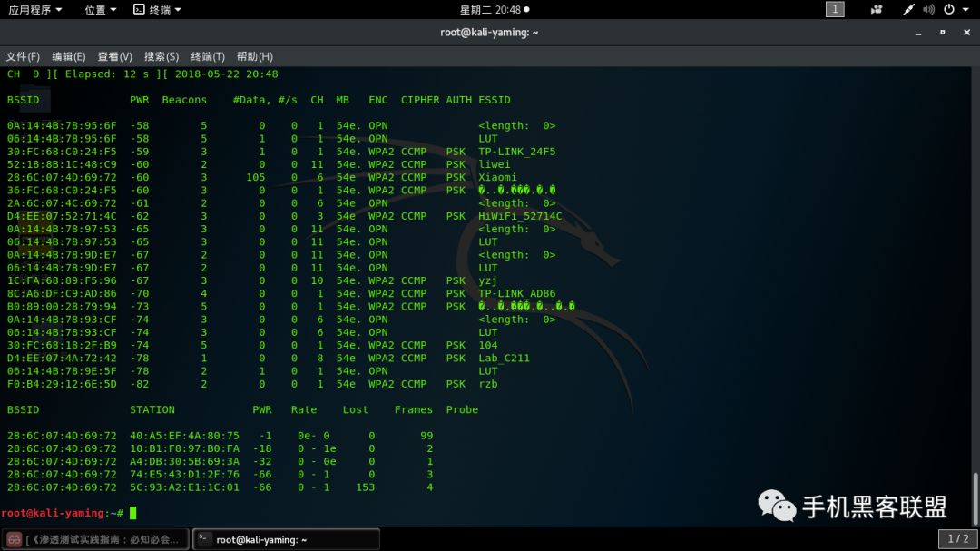980x551 pixels.
Task: Click the ESSID 104
Action: [x=488, y=345]
